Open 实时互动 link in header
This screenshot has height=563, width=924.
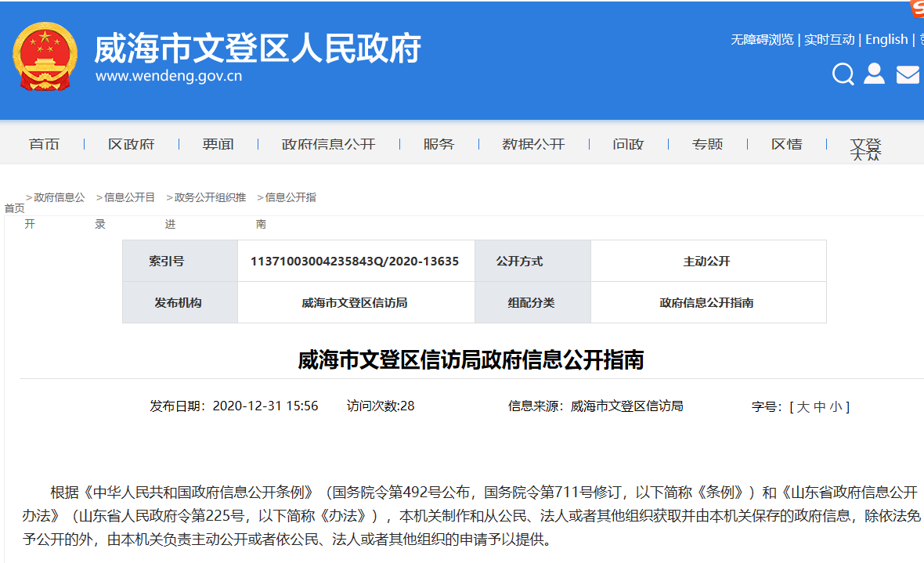click(829, 39)
